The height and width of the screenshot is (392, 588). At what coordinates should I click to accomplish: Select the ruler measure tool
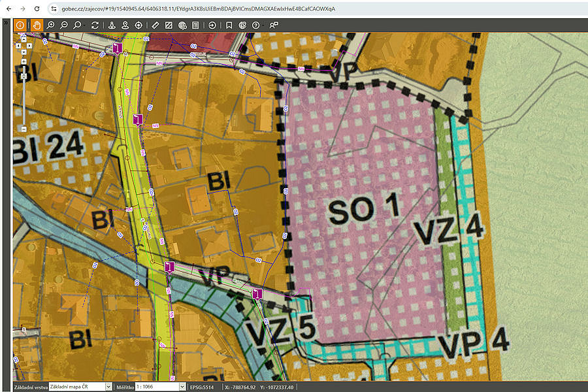pyautogui.click(x=155, y=25)
